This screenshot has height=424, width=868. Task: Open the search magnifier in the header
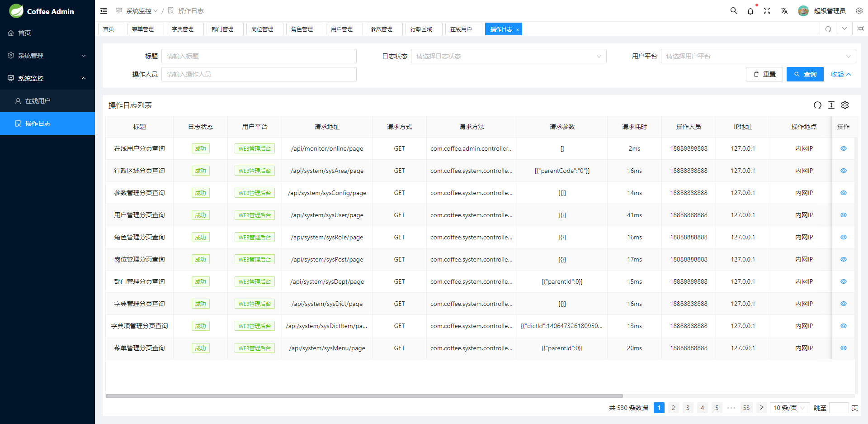click(x=734, y=11)
